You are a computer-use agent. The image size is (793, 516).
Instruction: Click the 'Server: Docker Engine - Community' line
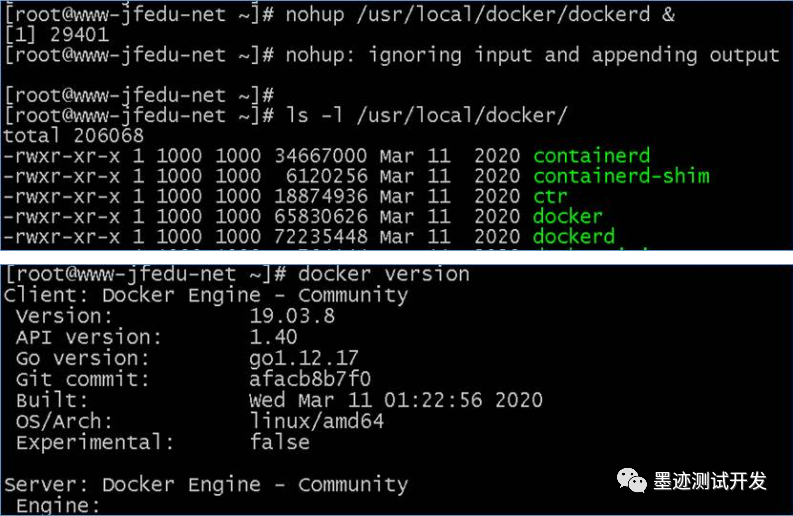click(x=206, y=485)
